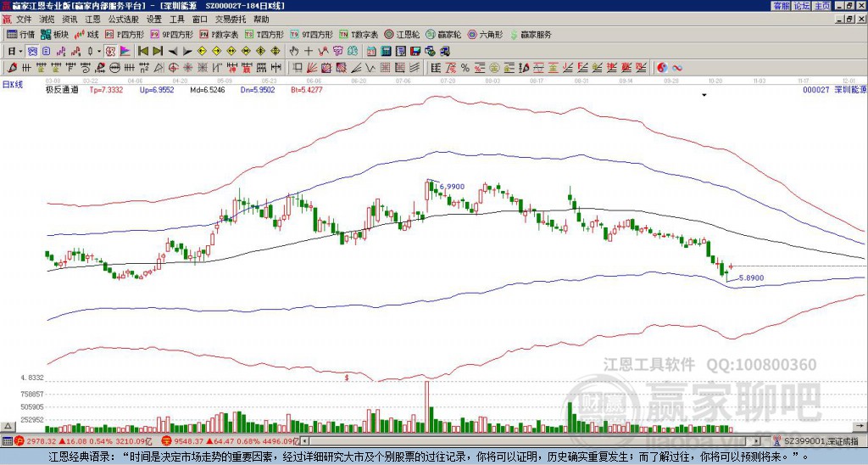Open the 工具 menu

pyautogui.click(x=176, y=20)
